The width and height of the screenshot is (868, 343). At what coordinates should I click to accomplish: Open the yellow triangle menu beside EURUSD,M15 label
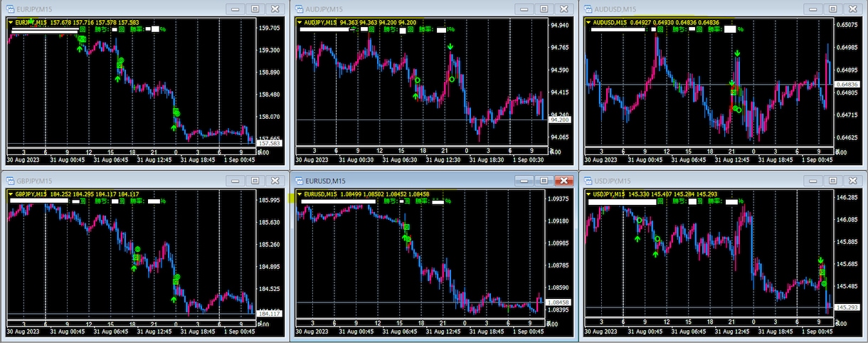(300, 194)
